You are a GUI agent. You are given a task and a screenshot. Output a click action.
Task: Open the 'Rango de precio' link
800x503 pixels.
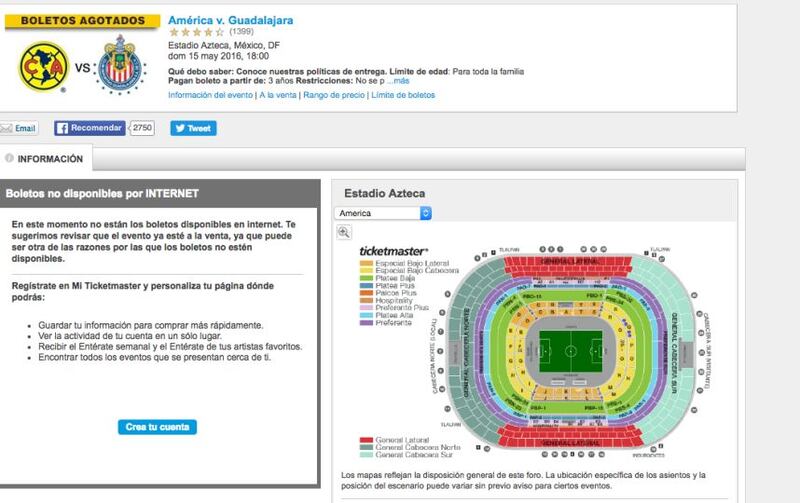tap(334, 95)
